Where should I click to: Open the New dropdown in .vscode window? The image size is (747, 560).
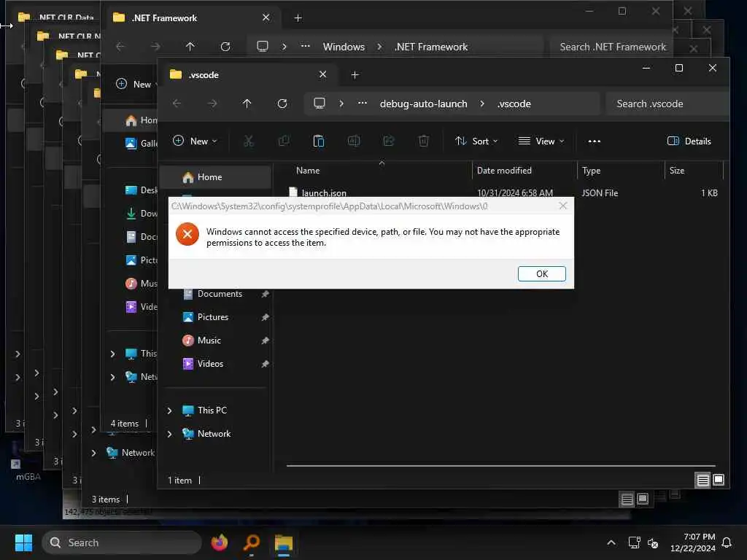coord(195,141)
